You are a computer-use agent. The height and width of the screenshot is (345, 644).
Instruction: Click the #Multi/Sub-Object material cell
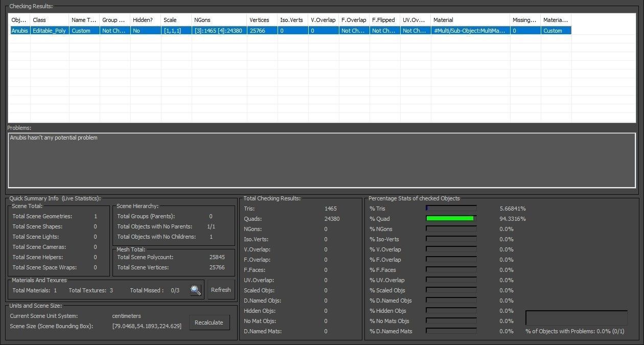click(x=470, y=31)
